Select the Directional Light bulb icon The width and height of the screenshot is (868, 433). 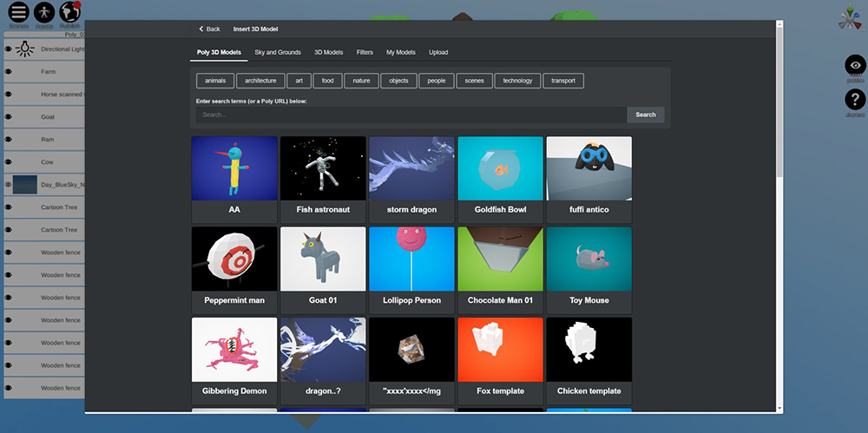pyautogui.click(x=25, y=49)
